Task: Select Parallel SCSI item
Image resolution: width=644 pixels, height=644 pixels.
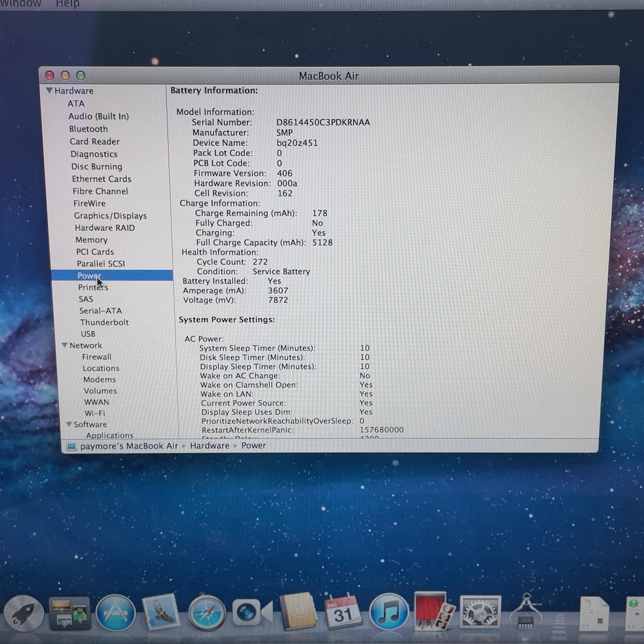Action: pos(101,264)
